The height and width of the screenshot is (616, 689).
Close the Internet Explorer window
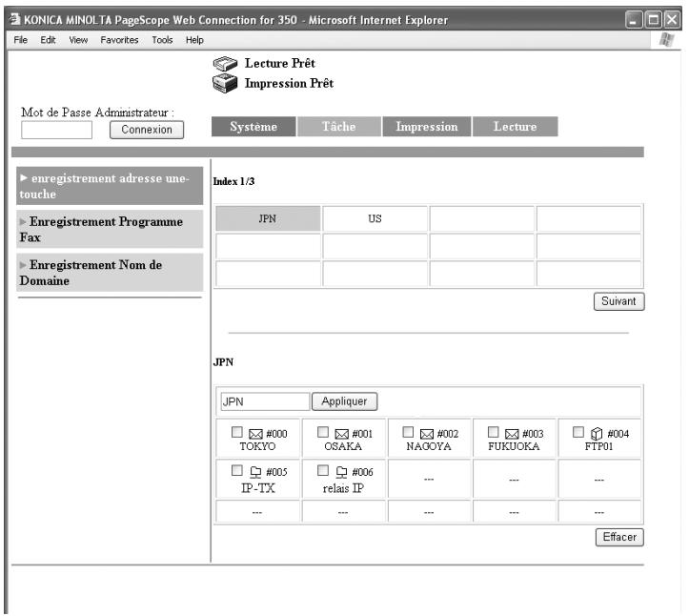point(672,20)
